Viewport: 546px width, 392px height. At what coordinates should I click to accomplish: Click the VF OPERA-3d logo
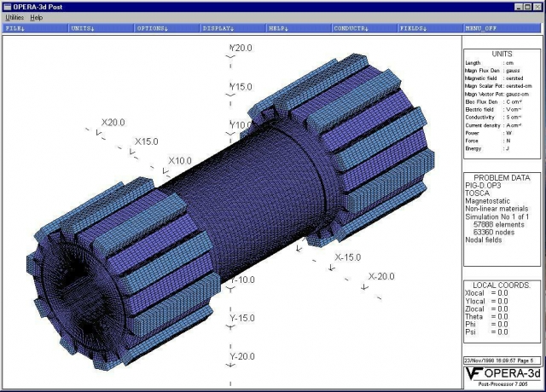click(x=502, y=377)
